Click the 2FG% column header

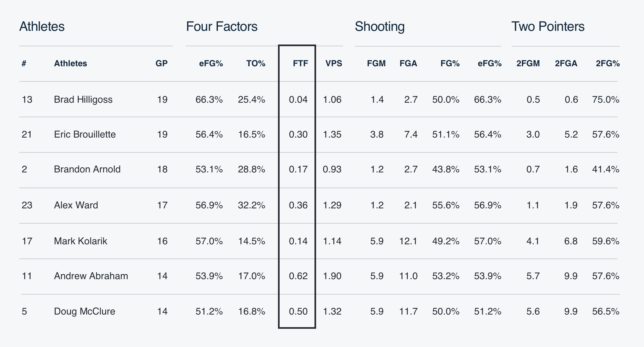[x=608, y=64]
